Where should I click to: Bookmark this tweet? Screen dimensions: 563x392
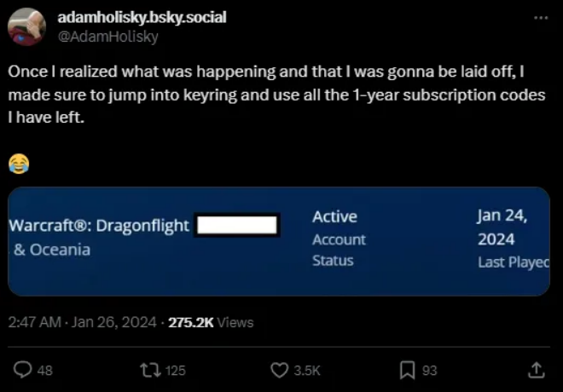(408, 370)
